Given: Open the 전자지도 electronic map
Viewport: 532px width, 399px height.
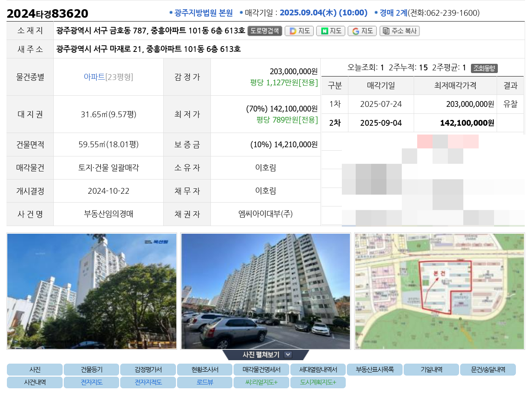Looking at the screenshot, I should [x=91, y=382].
